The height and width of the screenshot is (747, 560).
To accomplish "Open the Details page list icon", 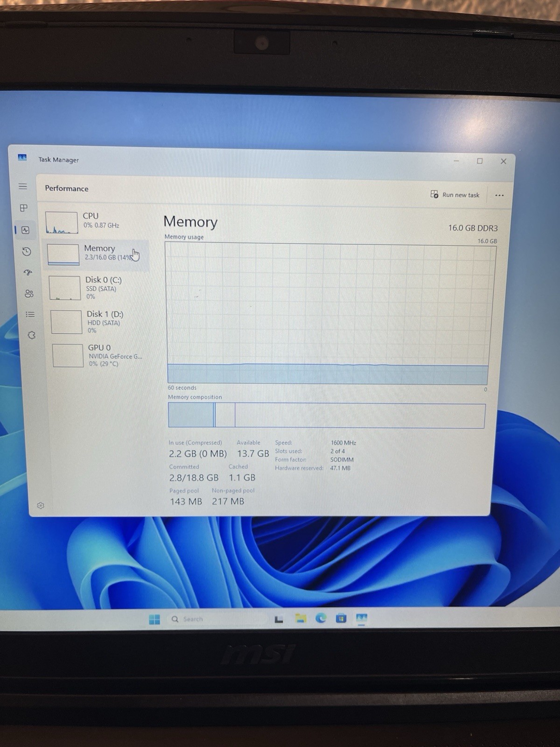I will coord(30,314).
